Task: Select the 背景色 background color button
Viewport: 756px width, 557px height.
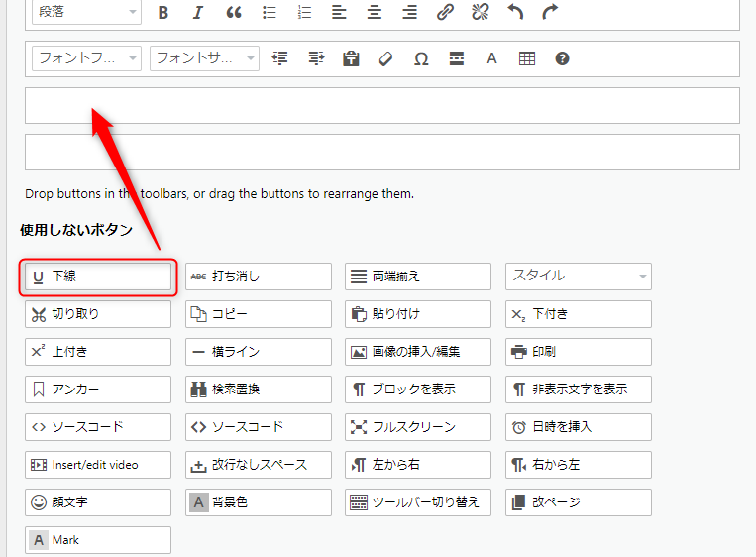Action: pos(259,502)
